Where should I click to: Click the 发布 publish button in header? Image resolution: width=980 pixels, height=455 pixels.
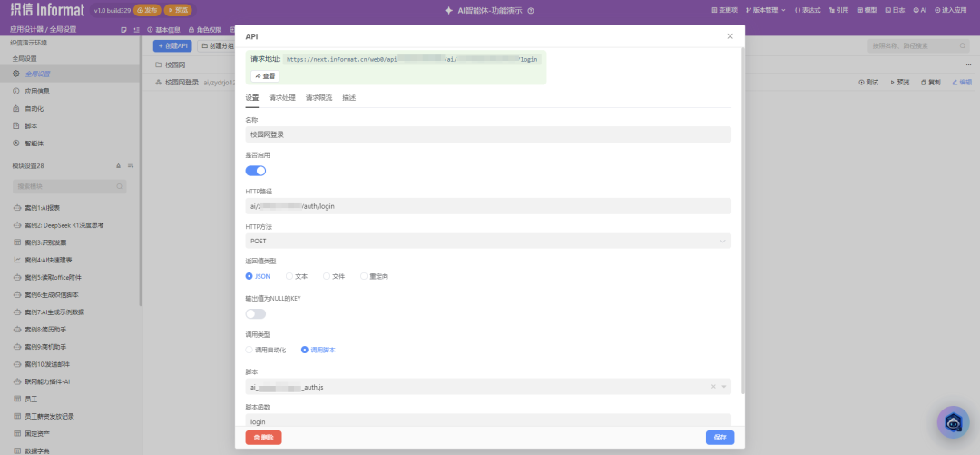[x=147, y=11]
